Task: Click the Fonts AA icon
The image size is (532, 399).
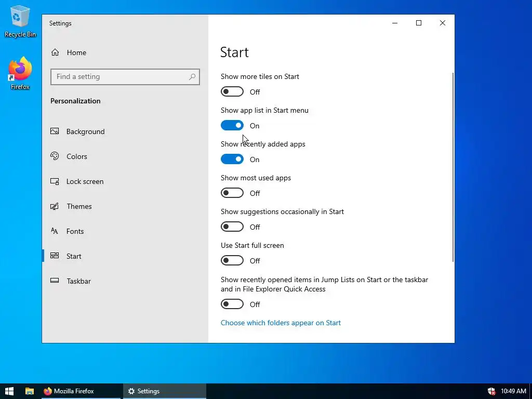Action: (x=55, y=231)
